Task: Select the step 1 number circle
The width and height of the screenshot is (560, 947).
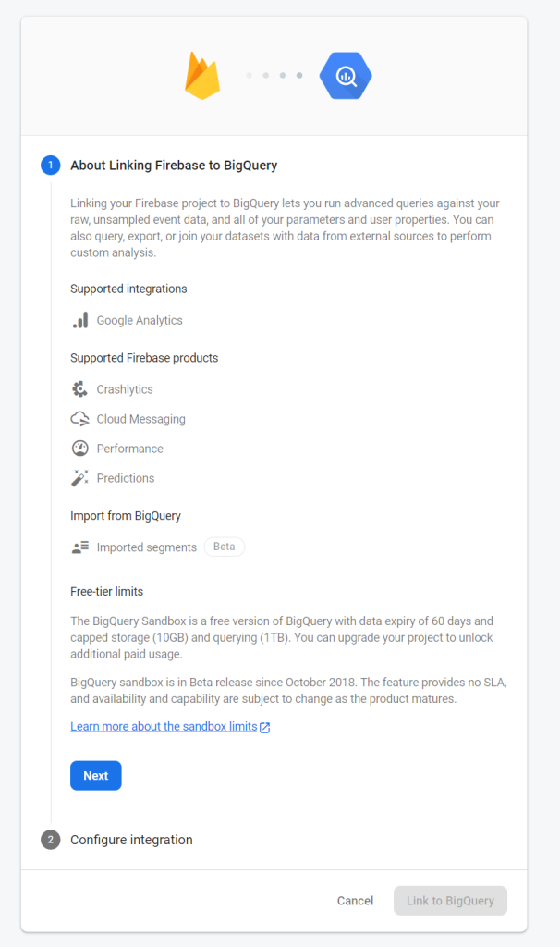Action: [50, 166]
